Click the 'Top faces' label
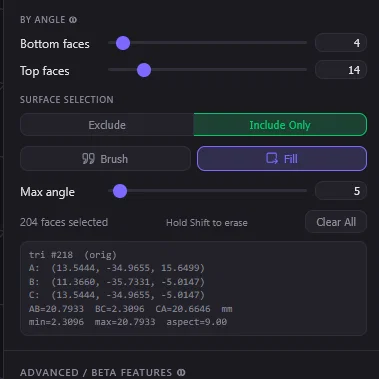 [x=45, y=71]
